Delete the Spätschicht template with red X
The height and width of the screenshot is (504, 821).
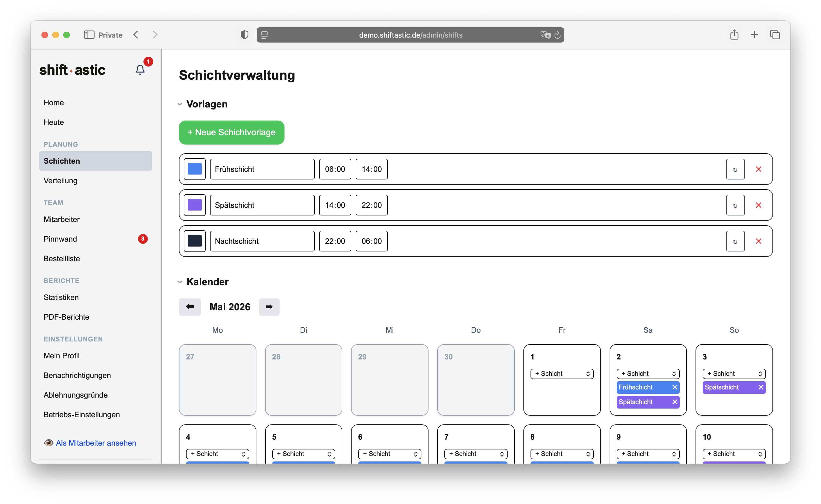(758, 205)
